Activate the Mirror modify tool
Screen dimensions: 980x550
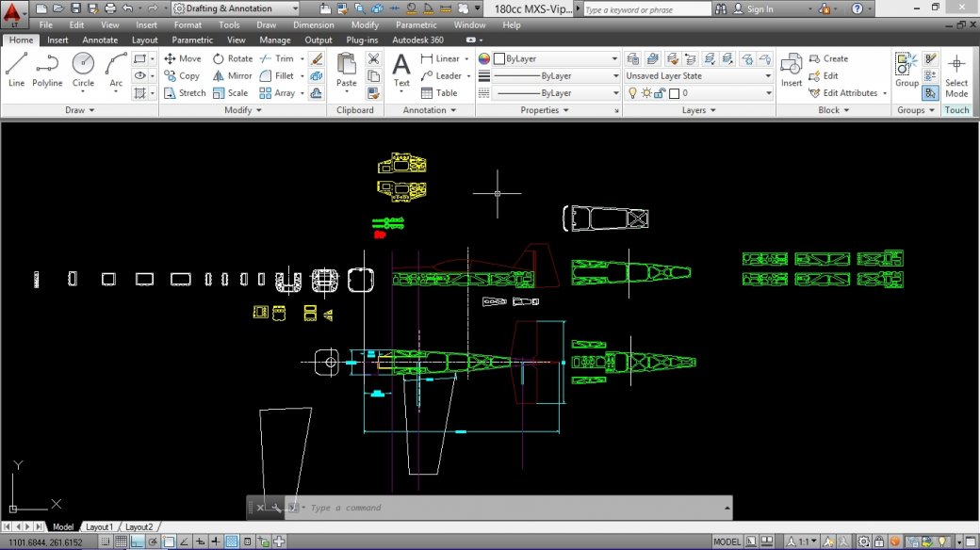(233, 75)
